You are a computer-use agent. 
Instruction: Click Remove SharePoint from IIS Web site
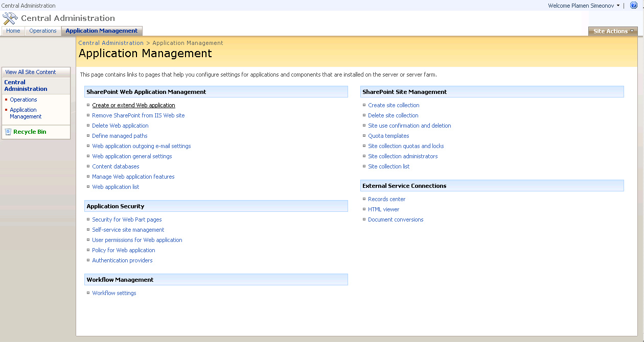(139, 115)
